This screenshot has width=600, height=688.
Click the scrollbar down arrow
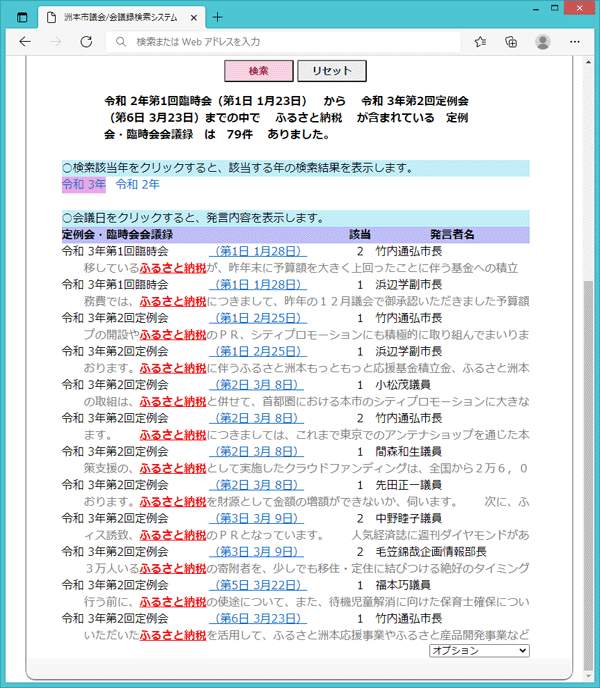pos(588,677)
